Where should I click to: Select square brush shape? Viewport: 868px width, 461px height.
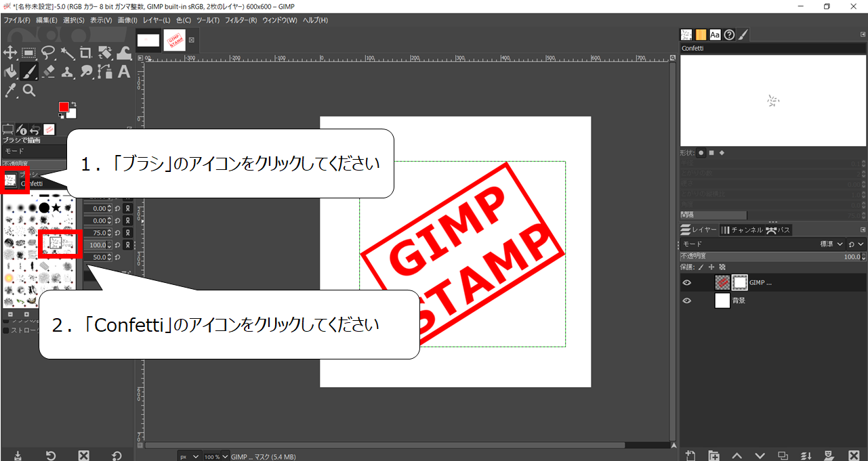pos(711,152)
